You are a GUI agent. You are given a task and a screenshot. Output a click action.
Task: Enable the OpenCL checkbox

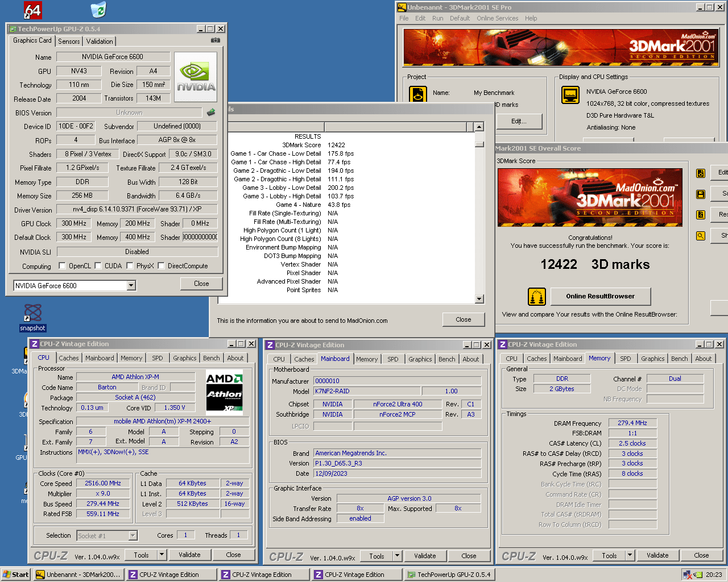[x=63, y=266]
